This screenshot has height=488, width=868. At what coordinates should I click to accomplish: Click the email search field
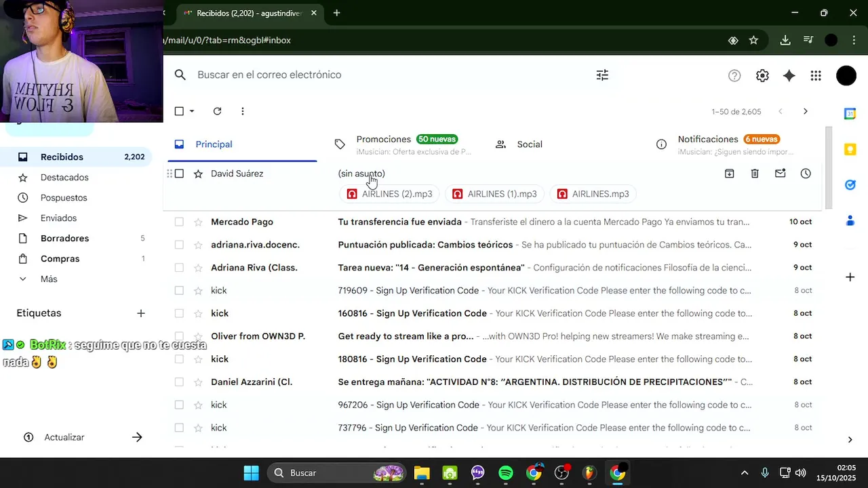[393, 75]
